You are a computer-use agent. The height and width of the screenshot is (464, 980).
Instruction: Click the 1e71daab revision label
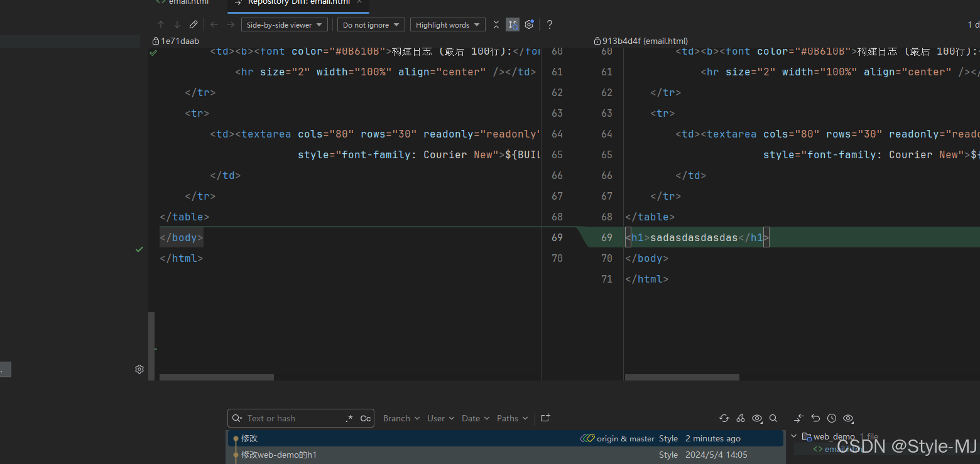click(x=180, y=41)
